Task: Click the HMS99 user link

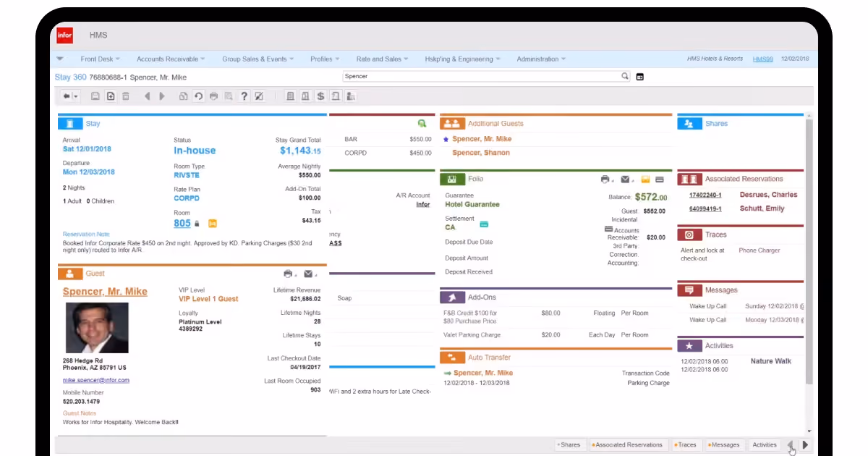Action: click(x=763, y=59)
